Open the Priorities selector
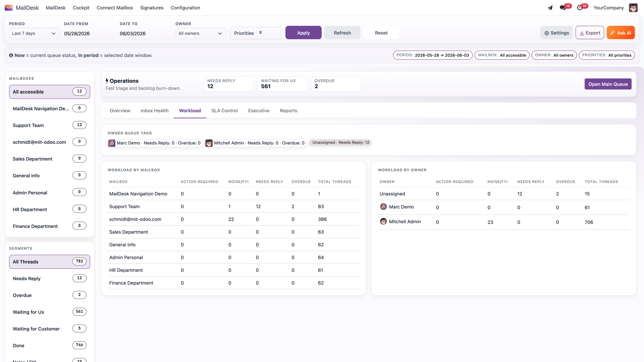This screenshot has height=362, width=644. (x=256, y=33)
